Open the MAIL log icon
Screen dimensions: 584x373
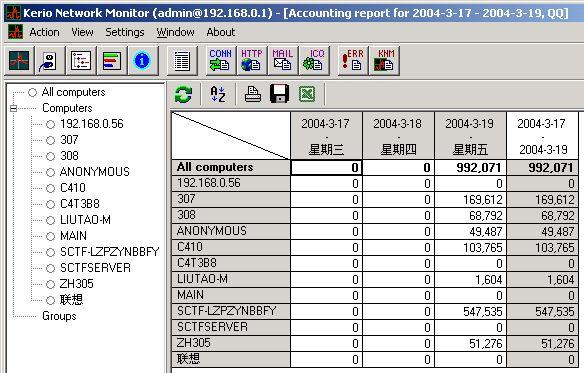click(283, 60)
